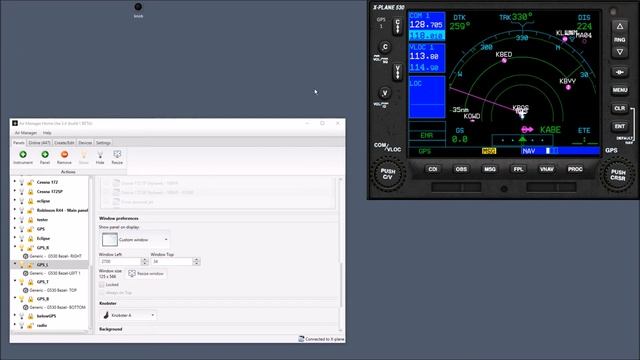Click the greyed Show light-bulb icon
Screen dimensions: 640x360
[x=83, y=154]
